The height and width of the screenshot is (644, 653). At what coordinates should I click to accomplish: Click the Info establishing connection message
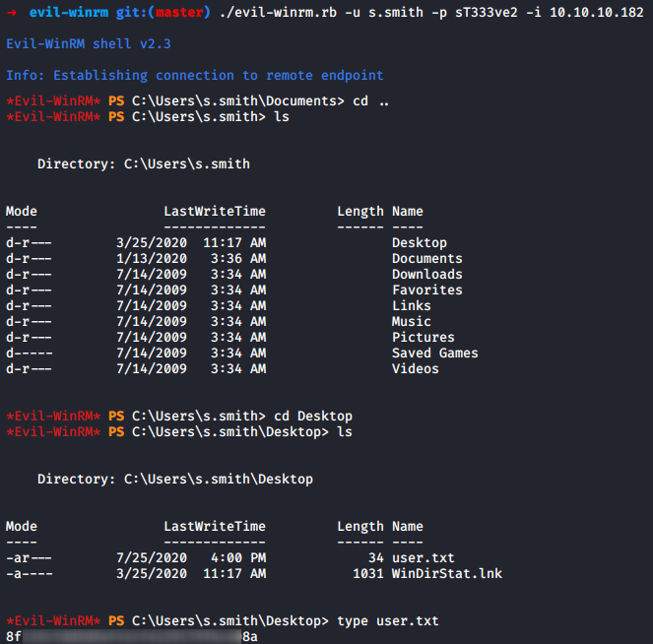tap(194, 76)
